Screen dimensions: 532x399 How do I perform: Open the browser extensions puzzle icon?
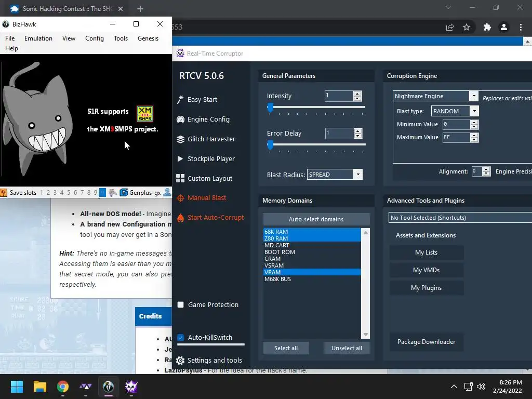point(487,27)
